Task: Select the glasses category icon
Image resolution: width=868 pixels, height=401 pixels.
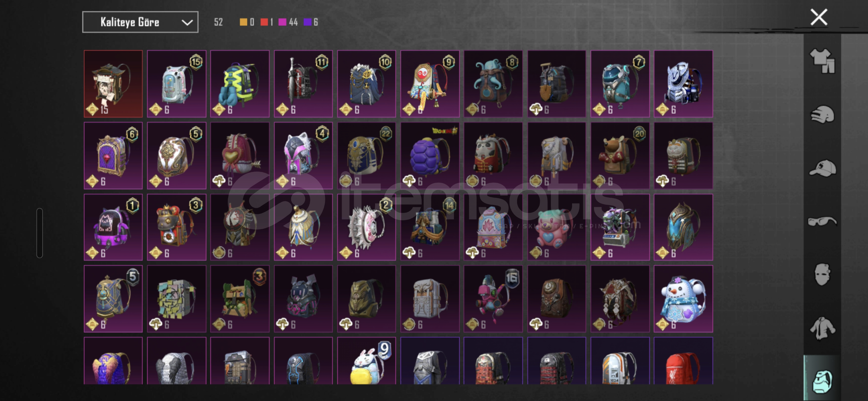Action: [822, 221]
